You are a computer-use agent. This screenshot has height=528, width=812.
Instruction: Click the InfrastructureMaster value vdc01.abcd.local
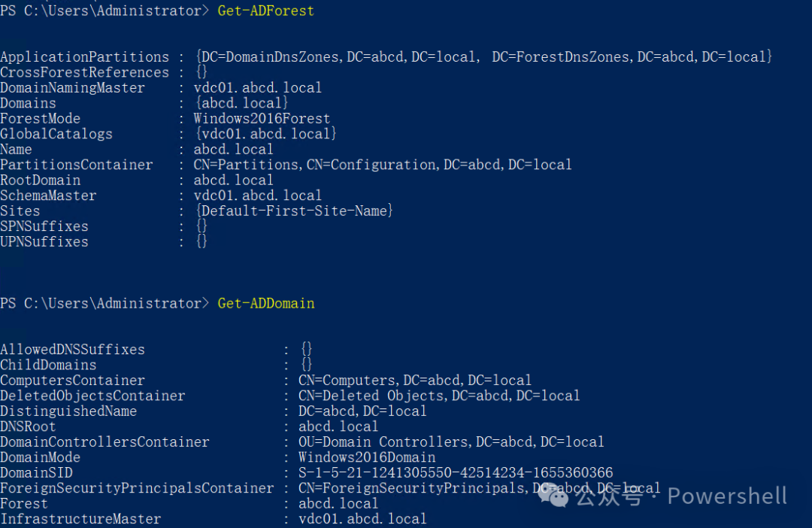point(362,519)
